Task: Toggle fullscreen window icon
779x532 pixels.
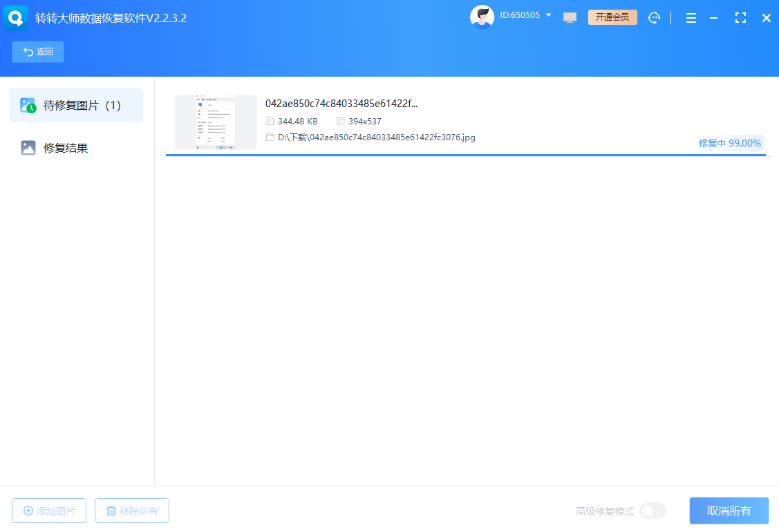Action: 740,18
